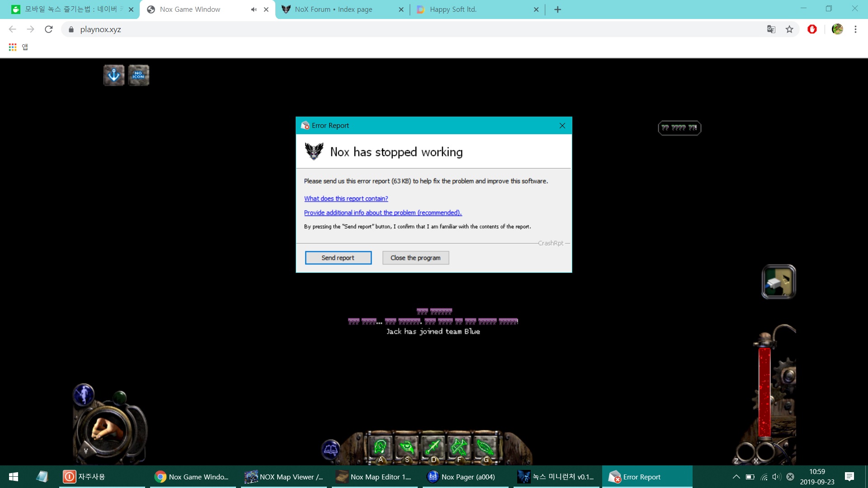
Task: Select the Error Report taskbar item
Action: [x=647, y=477]
